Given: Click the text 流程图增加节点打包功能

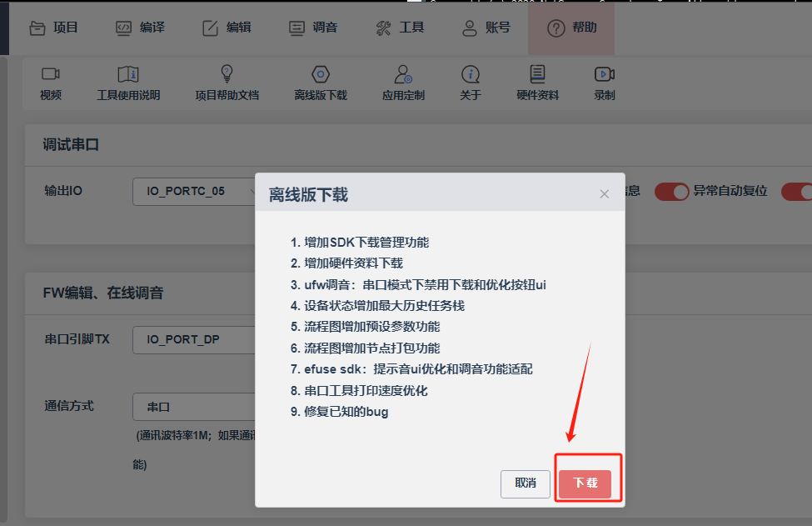Looking at the screenshot, I should 371,348.
